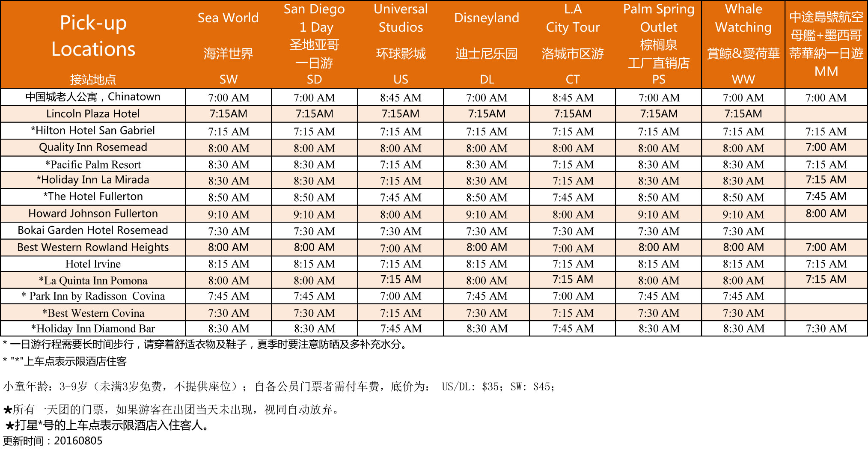This screenshot has height=449, width=868.
Task: Click the *Best Western Covina row label
Action: point(93,313)
